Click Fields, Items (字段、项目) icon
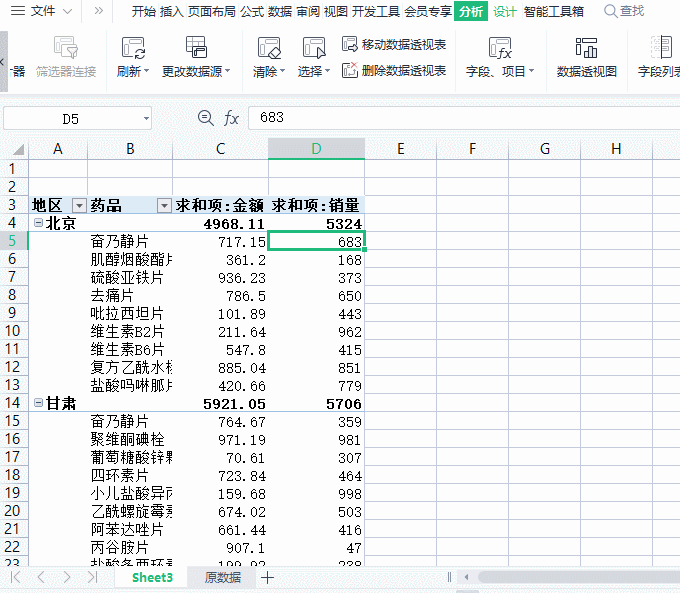680x593 pixels. point(500,48)
